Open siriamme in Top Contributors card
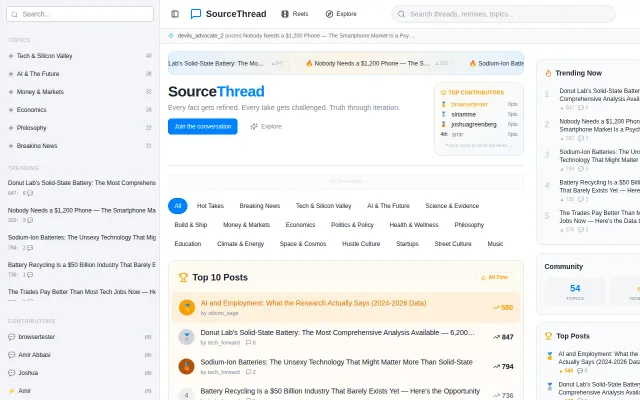The height and width of the screenshot is (400, 640). [479, 114]
